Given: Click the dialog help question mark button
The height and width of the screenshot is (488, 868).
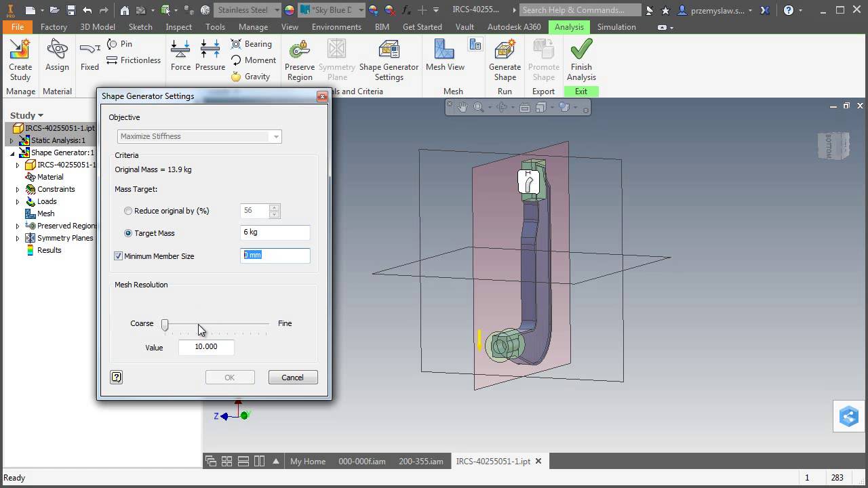Looking at the screenshot, I should pos(117,378).
